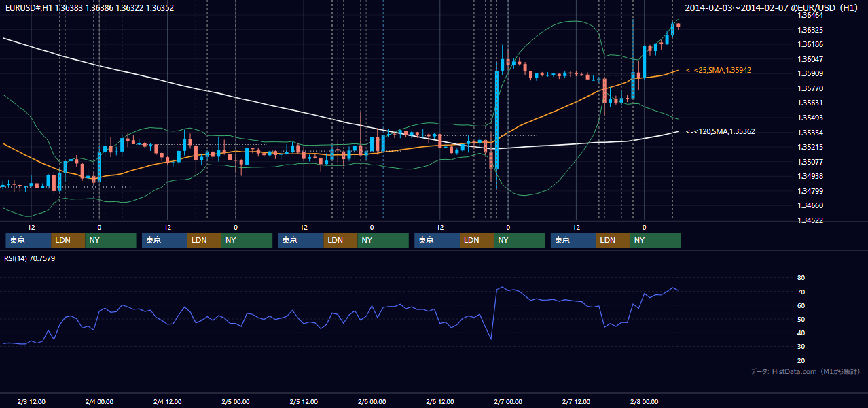Pick the NY session block for 2/5
Image resolution: width=868 pixels, height=408 pixels.
tap(383, 240)
